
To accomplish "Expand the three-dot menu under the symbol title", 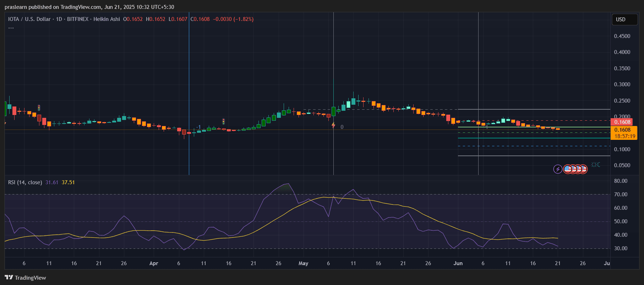I will coord(11,28).
